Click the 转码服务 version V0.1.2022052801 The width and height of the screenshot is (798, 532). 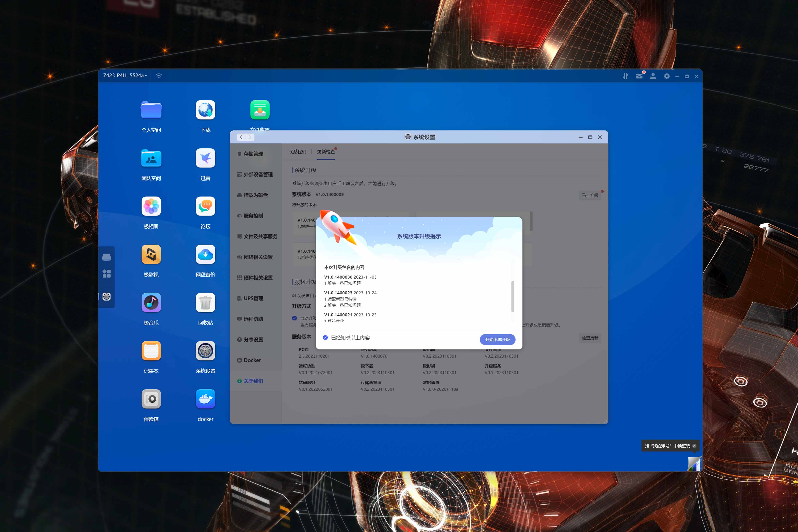315,389
